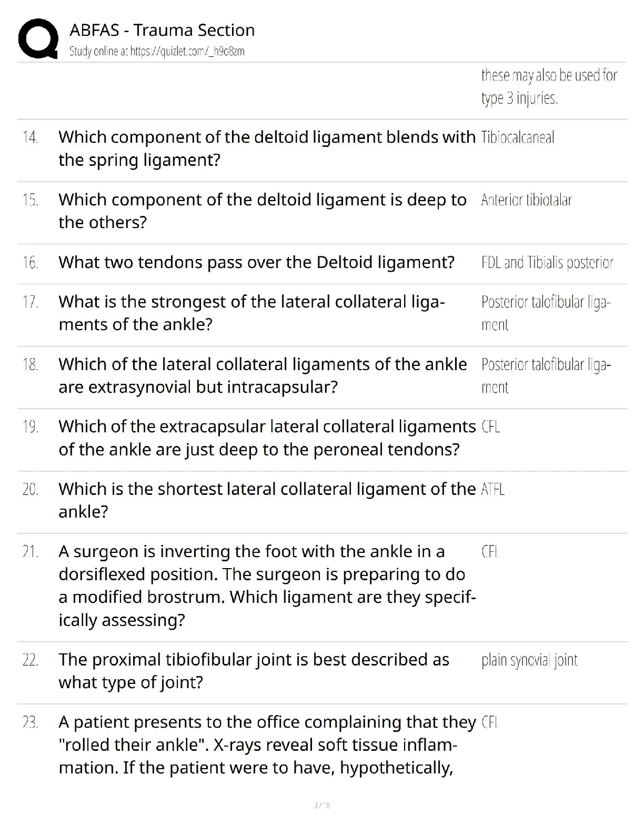Click the Anterior tibiotalar answer
644x834 pixels.
click(x=527, y=200)
